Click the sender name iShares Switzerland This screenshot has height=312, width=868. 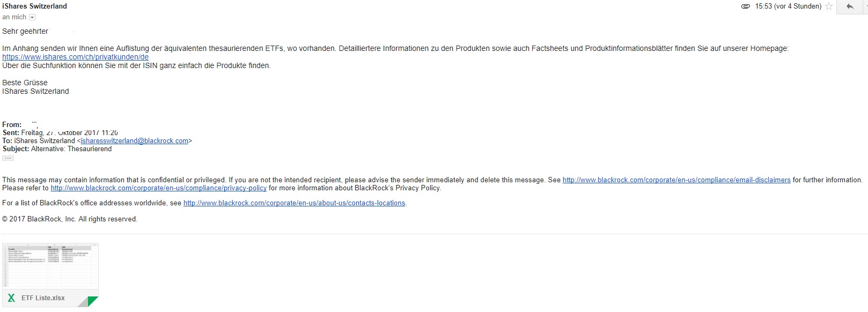35,6
